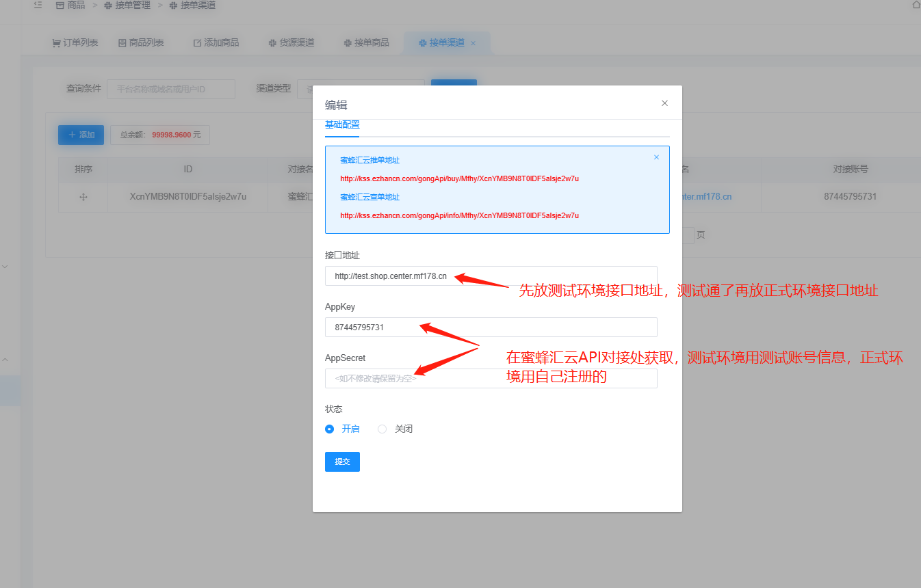The image size is (921, 588).
Task: Click the 查询条件 search input
Action: pos(171,89)
